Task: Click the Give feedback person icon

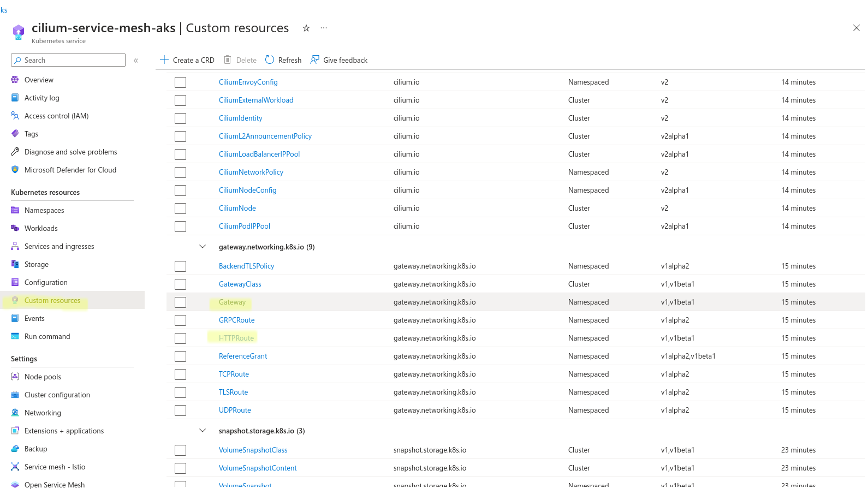Action: point(315,59)
